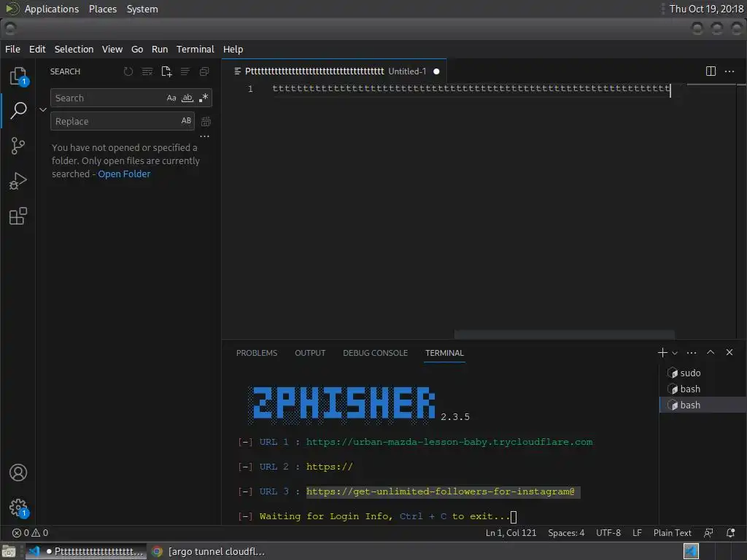
Task: Switch to DEBUG CONSOLE tab
Action: 376,353
